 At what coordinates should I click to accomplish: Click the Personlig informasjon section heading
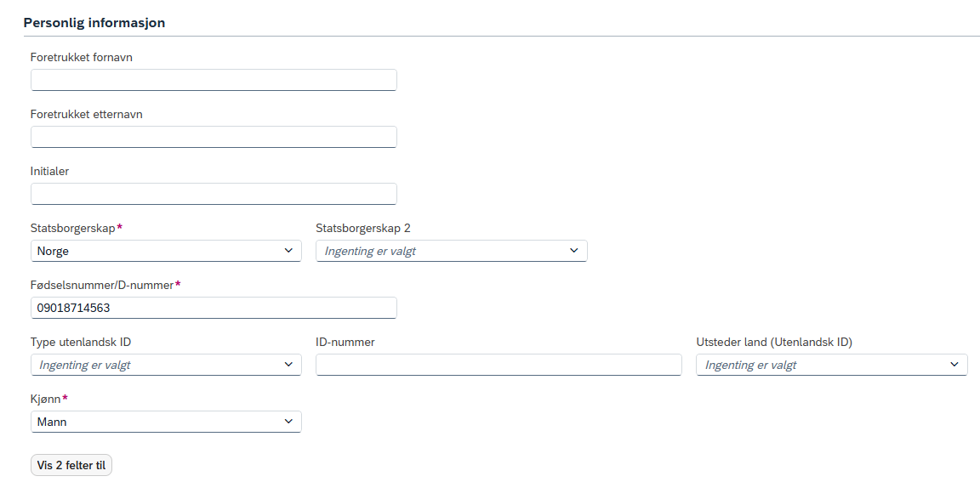point(94,23)
